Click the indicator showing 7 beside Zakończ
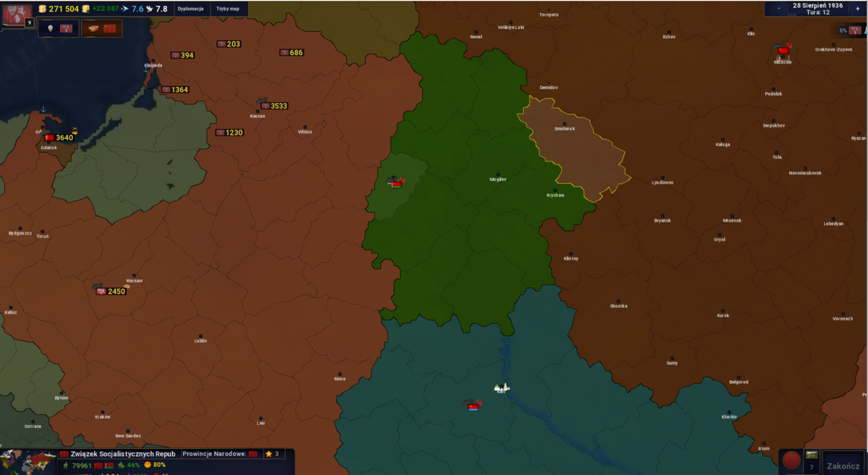 [x=812, y=461]
